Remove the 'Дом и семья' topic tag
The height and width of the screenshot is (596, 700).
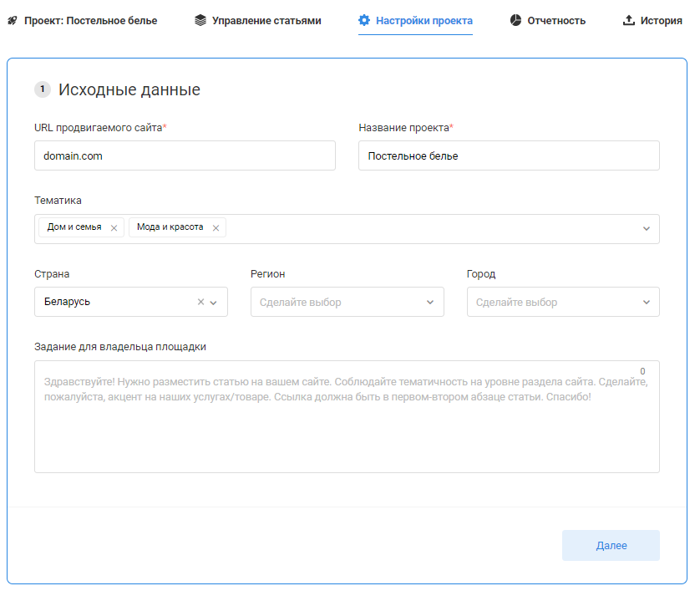tap(114, 227)
